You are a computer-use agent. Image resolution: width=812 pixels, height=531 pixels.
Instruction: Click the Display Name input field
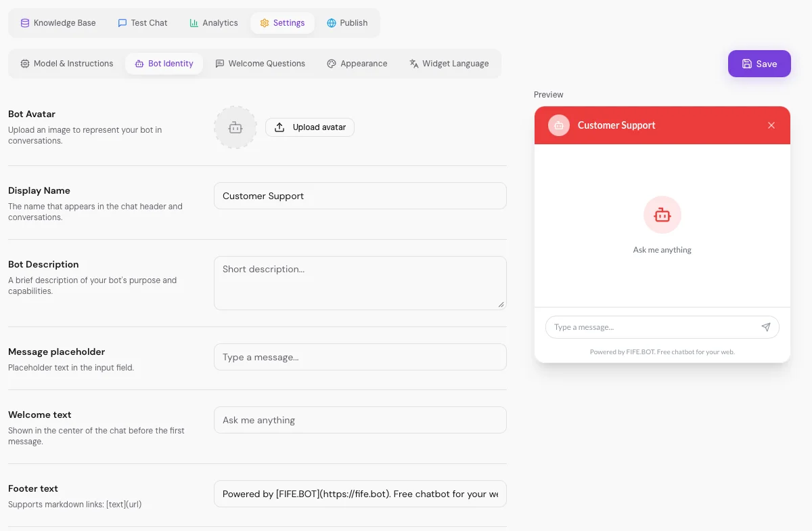point(360,196)
